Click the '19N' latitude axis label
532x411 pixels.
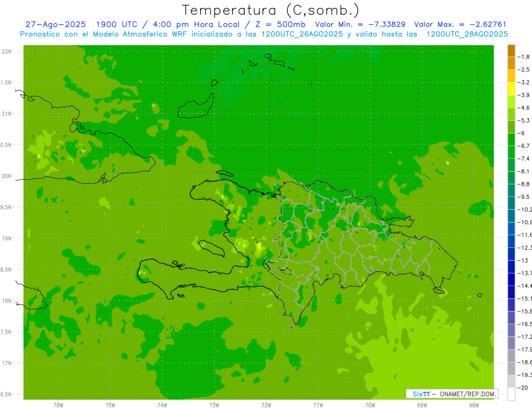point(7,239)
